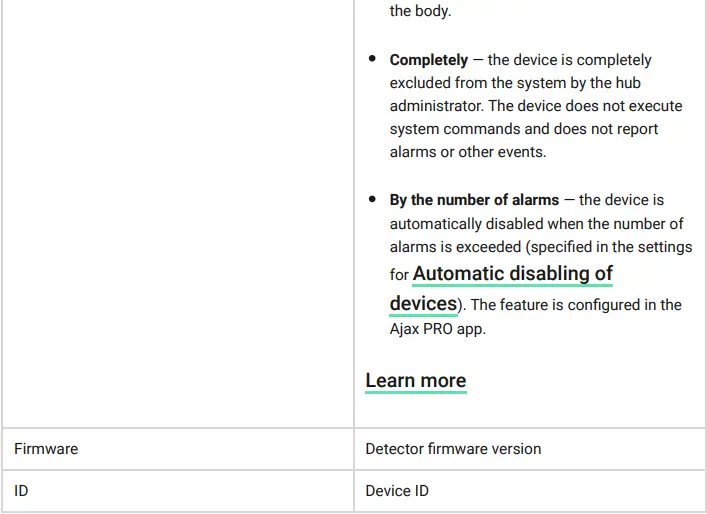Screen dimensions: 707x514
Task: Select the ID row label
Action: coord(22,491)
